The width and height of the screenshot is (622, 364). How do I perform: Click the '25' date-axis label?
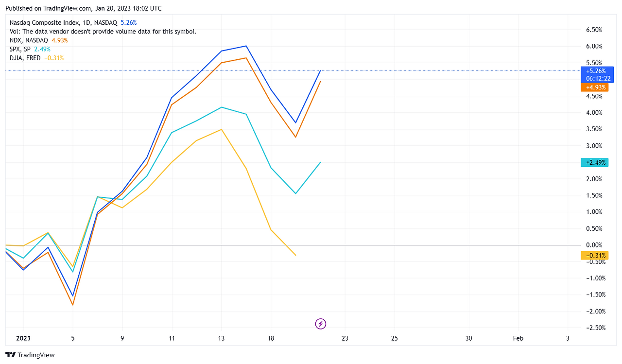(x=394, y=338)
